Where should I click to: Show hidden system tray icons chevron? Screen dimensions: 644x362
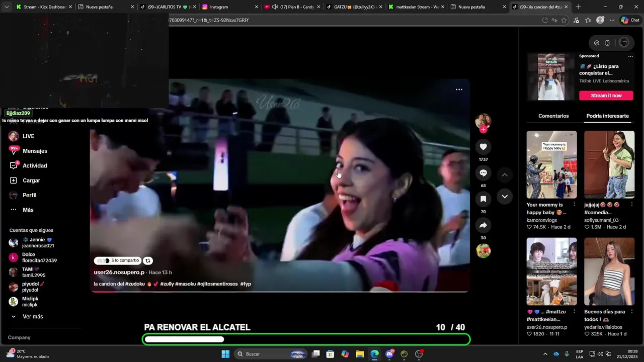click(545, 354)
